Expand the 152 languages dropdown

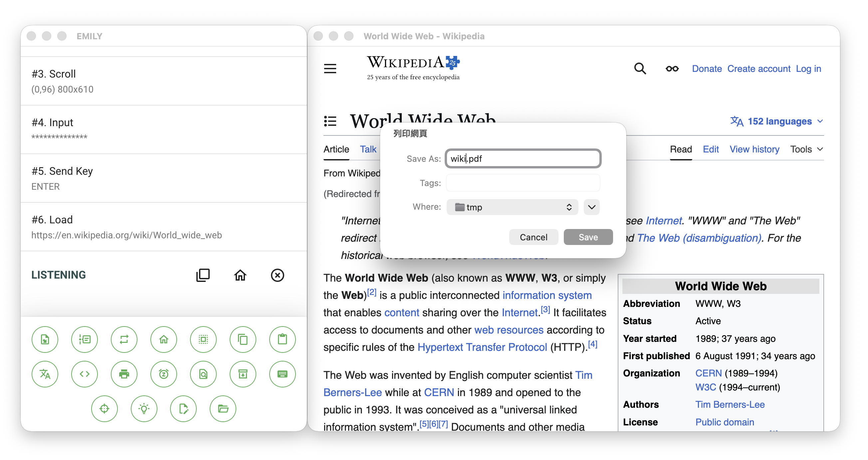coord(779,121)
